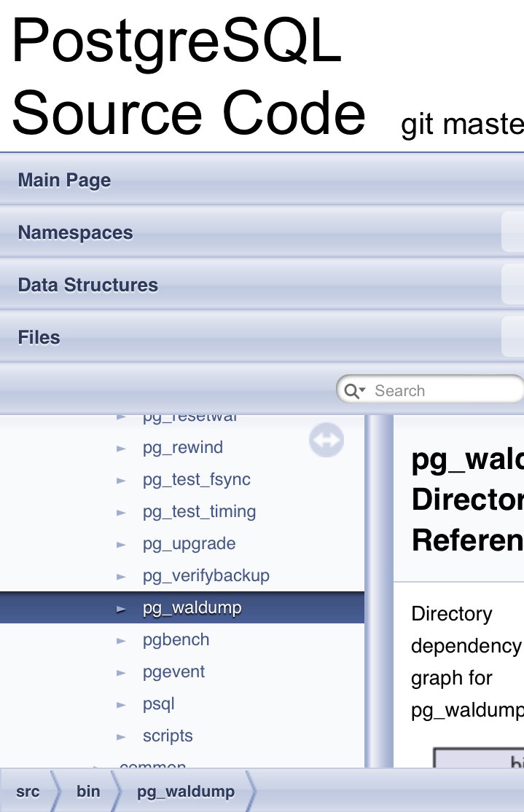This screenshot has height=812, width=524.
Task: Expand the pg_test_timing tree arrow
Action: point(121,513)
